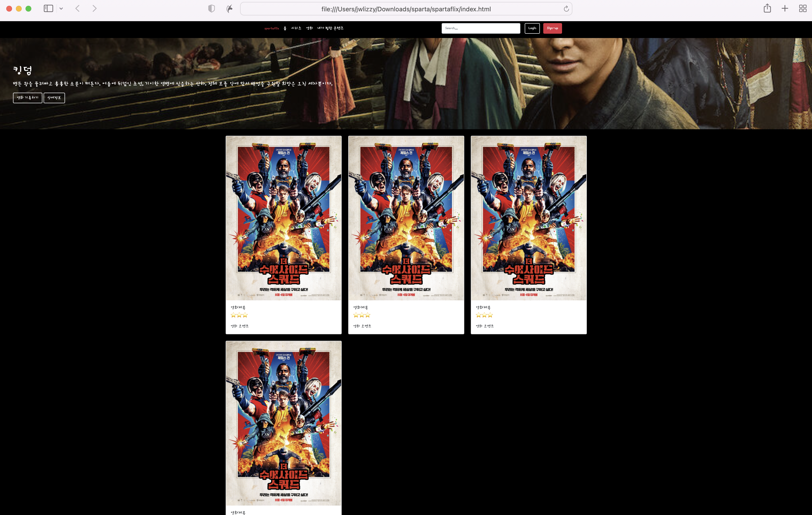Toggle the Safari sidebar icon

pos(49,9)
